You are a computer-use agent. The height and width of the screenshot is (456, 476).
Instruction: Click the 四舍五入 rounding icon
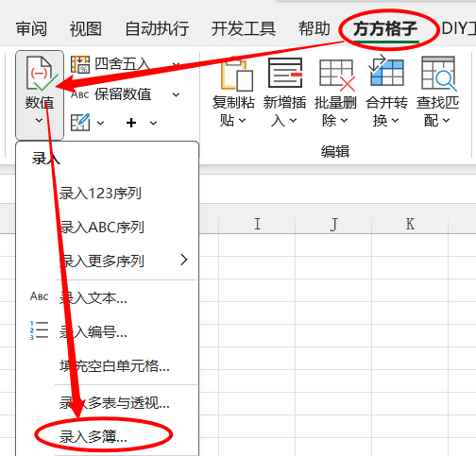click(80, 64)
